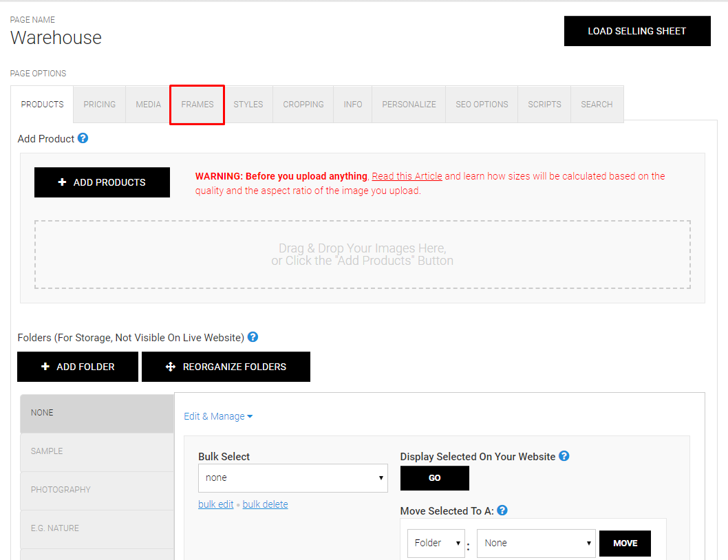Open the Frames tab
Image resolution: width=728 pixels, height=560 pixels.
(197, 105)
